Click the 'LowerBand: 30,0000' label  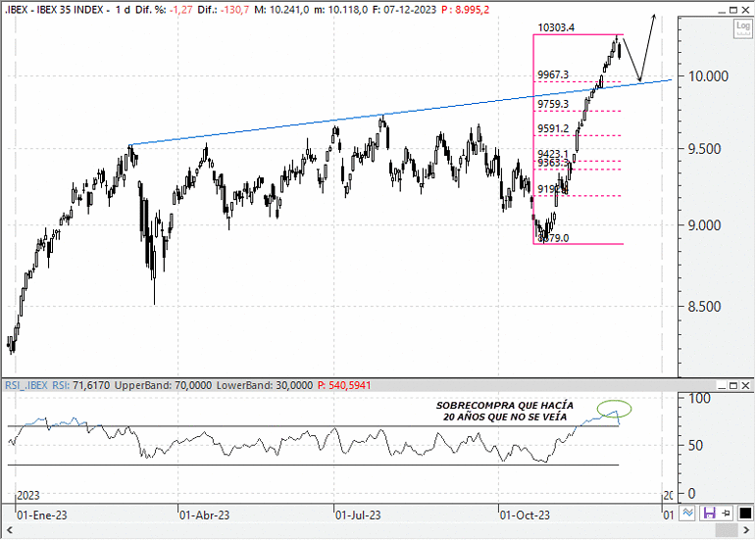point(265,385)
